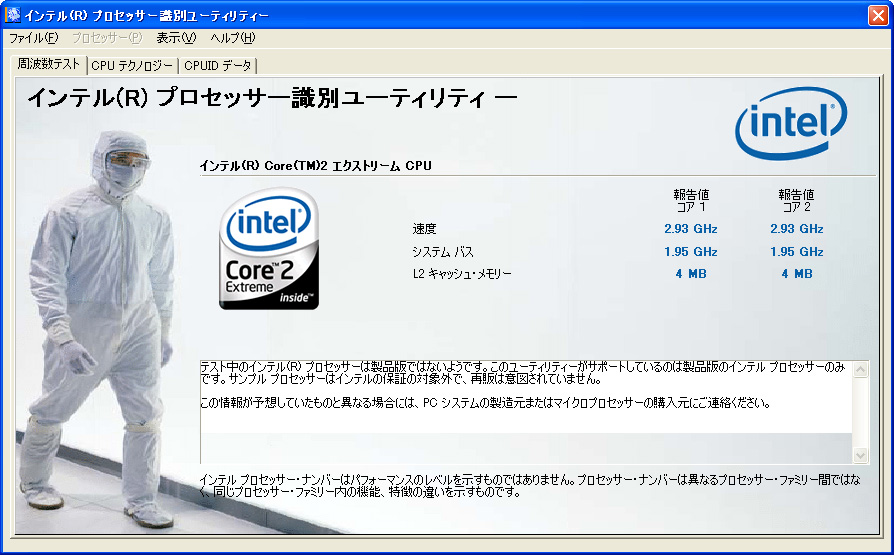This screenshot has width=894, height=555.
Task: Click the 速度 label
Action: 424,229
